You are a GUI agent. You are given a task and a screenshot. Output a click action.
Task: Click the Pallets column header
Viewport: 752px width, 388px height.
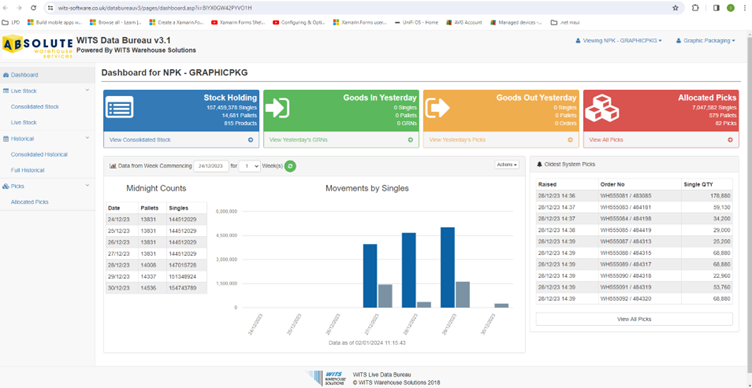point(152,208)
